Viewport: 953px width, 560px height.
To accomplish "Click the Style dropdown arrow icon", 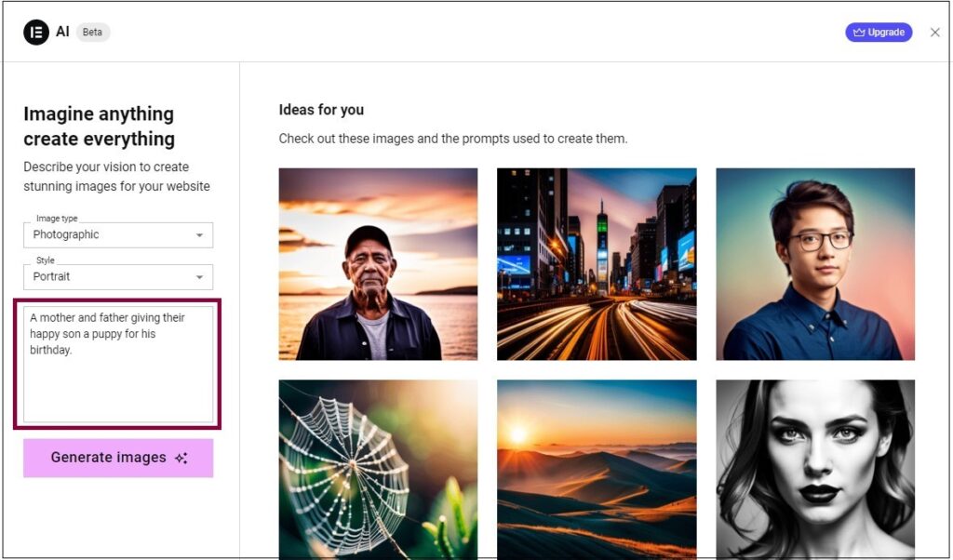I will 198,276.
